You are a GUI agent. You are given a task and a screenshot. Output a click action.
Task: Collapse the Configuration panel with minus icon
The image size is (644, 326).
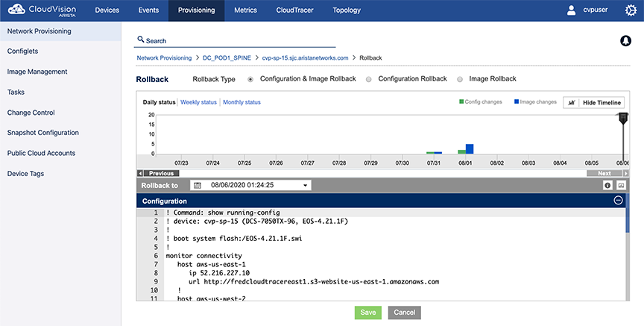click(618, 201)
